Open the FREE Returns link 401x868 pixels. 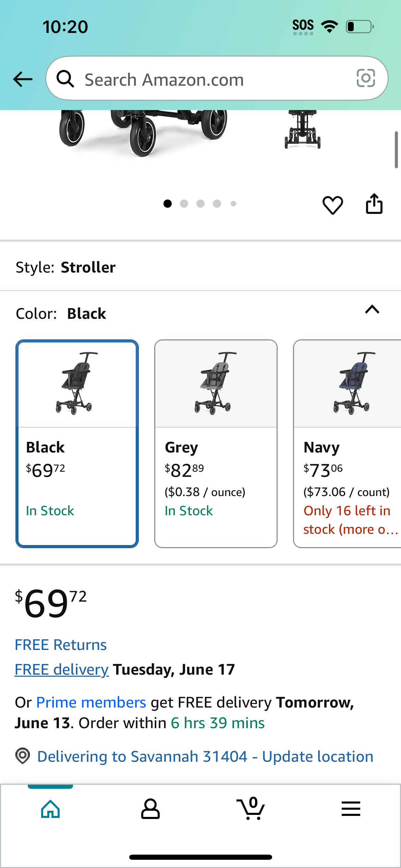61,645
